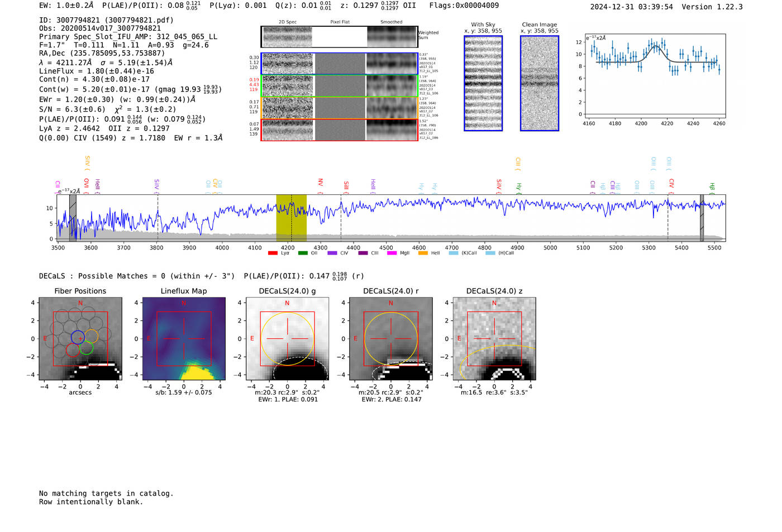Click the gray hatched band near 5460 Å
The width and height of the screenshot is (782, 532).
[702, 218]
